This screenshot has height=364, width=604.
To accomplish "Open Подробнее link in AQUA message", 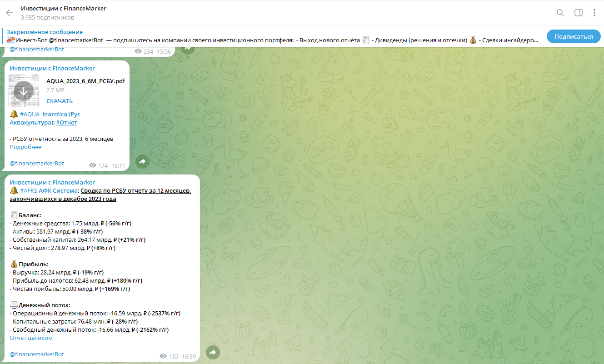I will (25, 147).
